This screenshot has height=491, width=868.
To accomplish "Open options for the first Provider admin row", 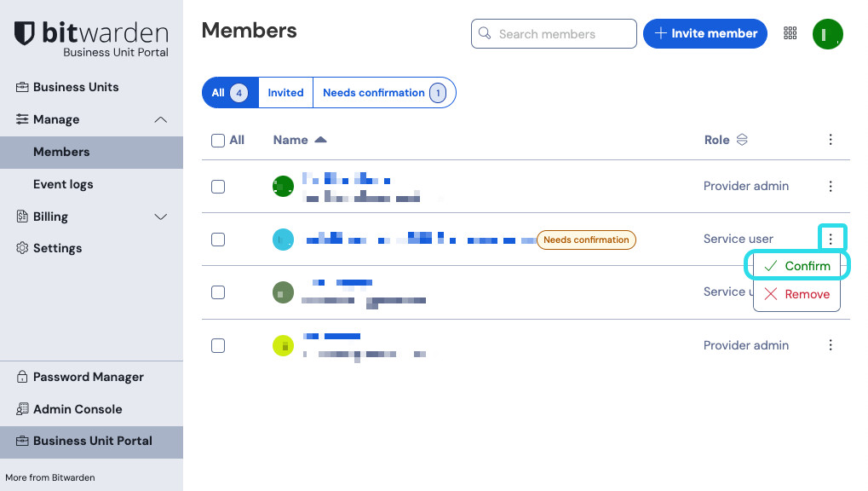I will pyautogui.click(x=831, y=186).
